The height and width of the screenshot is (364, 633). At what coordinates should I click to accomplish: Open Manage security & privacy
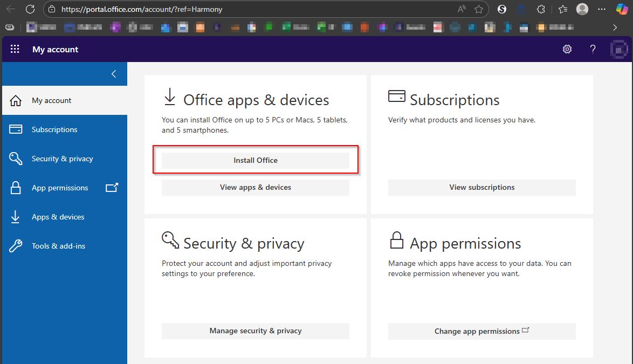[x=256, y=331]
